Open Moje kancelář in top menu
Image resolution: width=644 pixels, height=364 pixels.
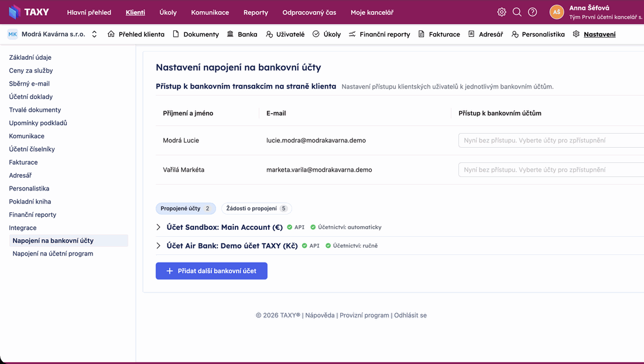pyautogui.click(x=372, y=12)
